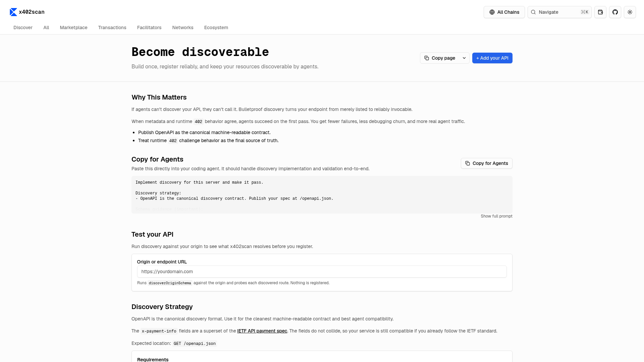Open the GitHub repository icon
This screenshot has width=644, height=362.
pos(615,12)
